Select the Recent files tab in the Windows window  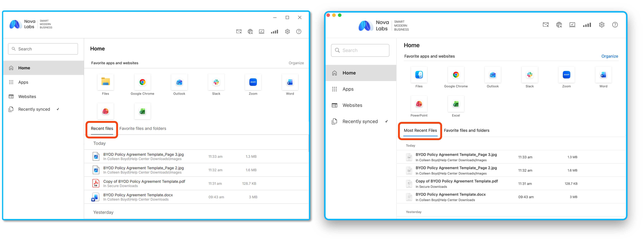(x=102, y=129)
